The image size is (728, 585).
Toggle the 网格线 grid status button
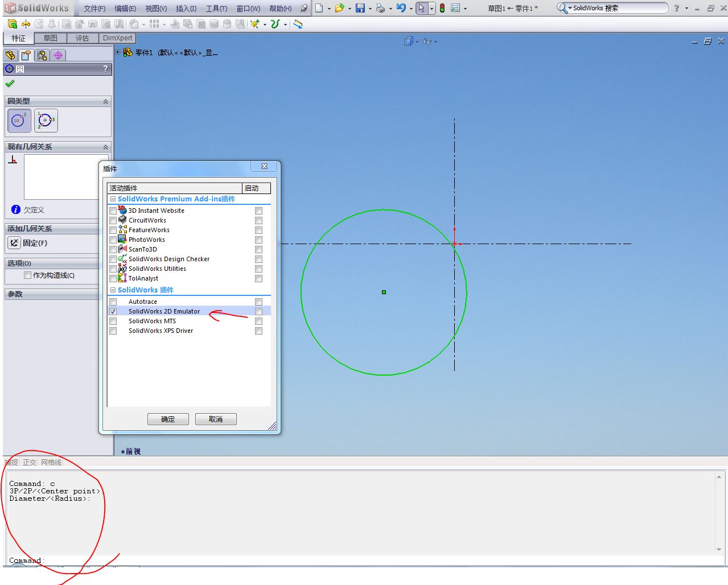[x=51, y=463]
